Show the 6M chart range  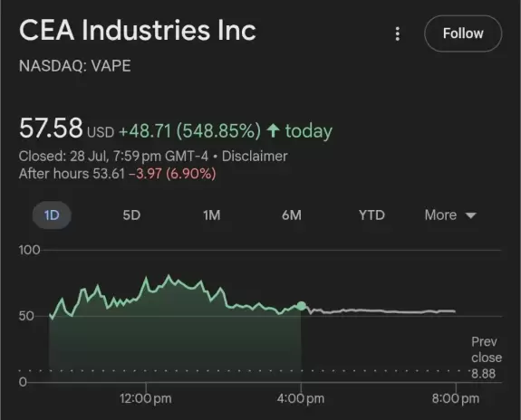tap(292, 215)
